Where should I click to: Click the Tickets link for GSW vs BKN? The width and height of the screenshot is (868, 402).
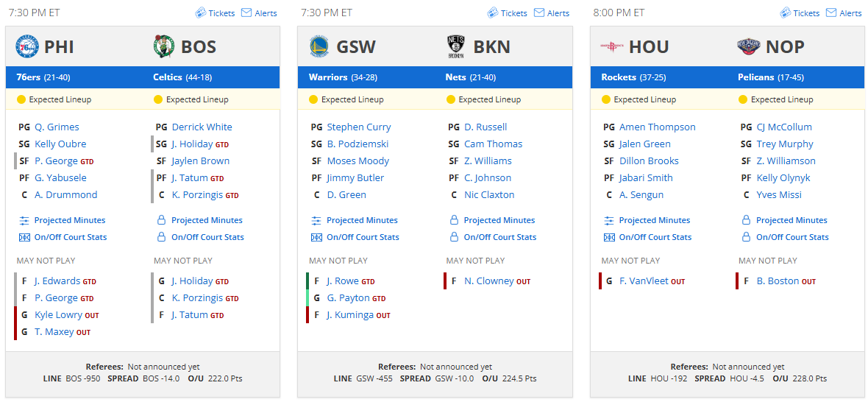[x=507, y=13]
